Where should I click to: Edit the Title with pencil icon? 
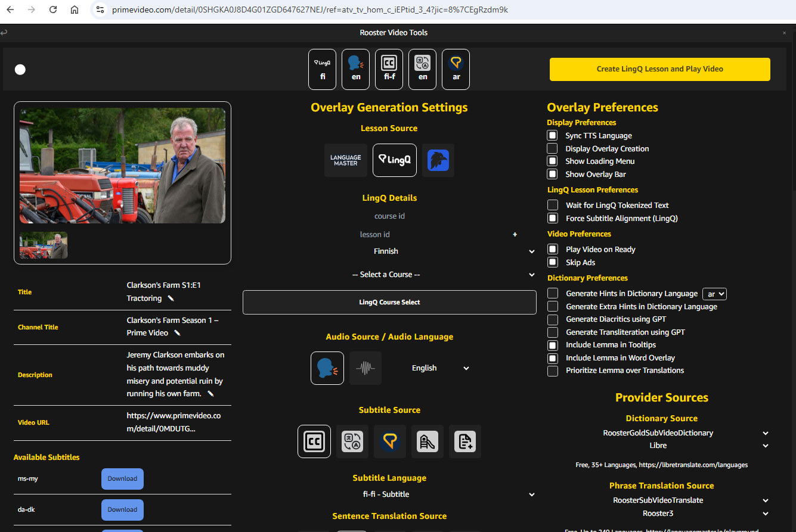171,298
